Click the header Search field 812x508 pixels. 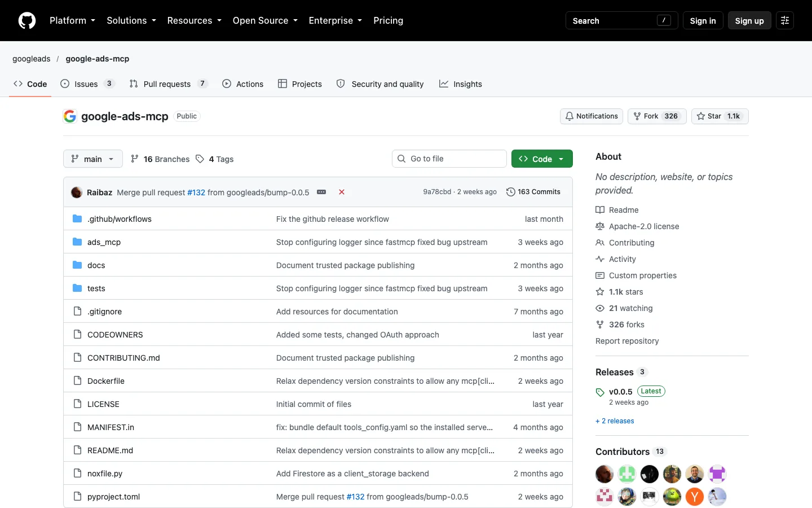point(622,20)
